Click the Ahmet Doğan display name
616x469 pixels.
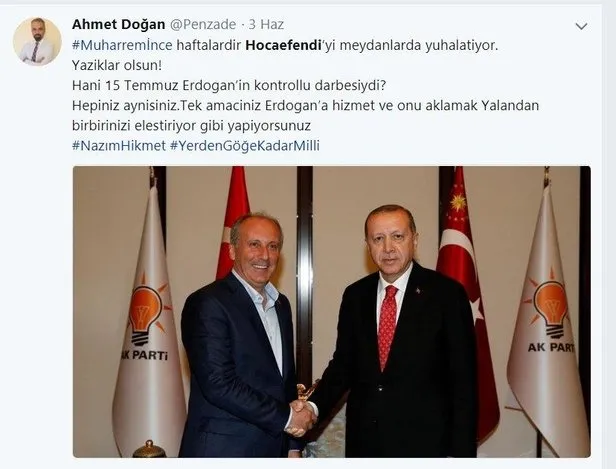click(118, 24)
